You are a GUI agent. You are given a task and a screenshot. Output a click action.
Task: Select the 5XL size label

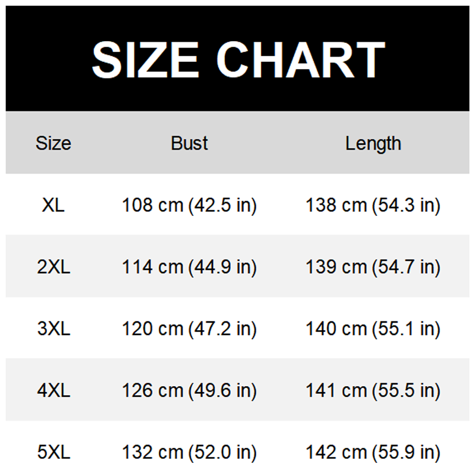click(54, 452)
